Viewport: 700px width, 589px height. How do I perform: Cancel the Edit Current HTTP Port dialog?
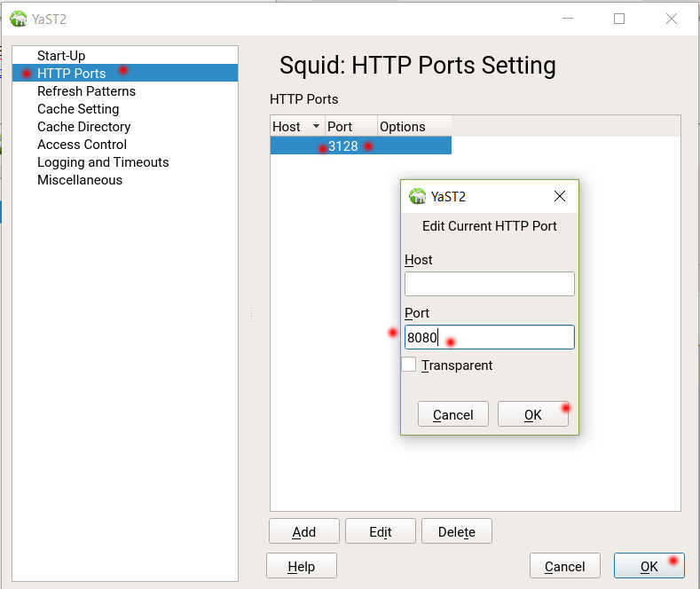point(453,414)
